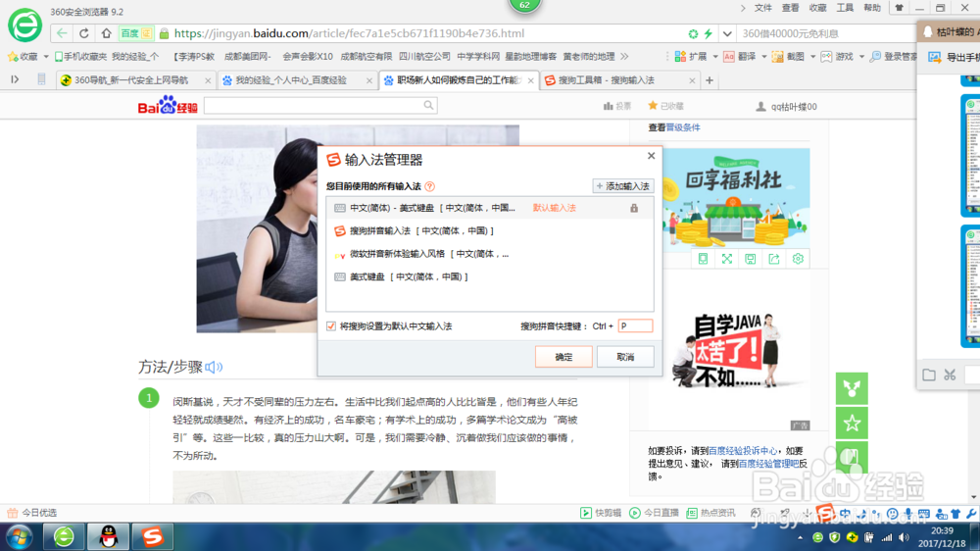980x551 pixels.
Task: Show hidden tray icons arrow
Action: pos(800,538)
